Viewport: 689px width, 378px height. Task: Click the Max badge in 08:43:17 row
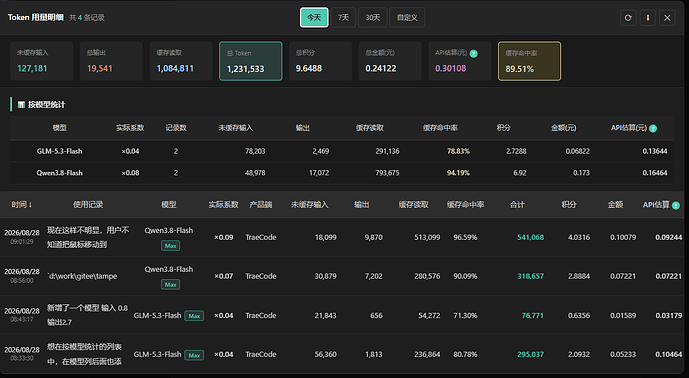[x=194, y=316]
